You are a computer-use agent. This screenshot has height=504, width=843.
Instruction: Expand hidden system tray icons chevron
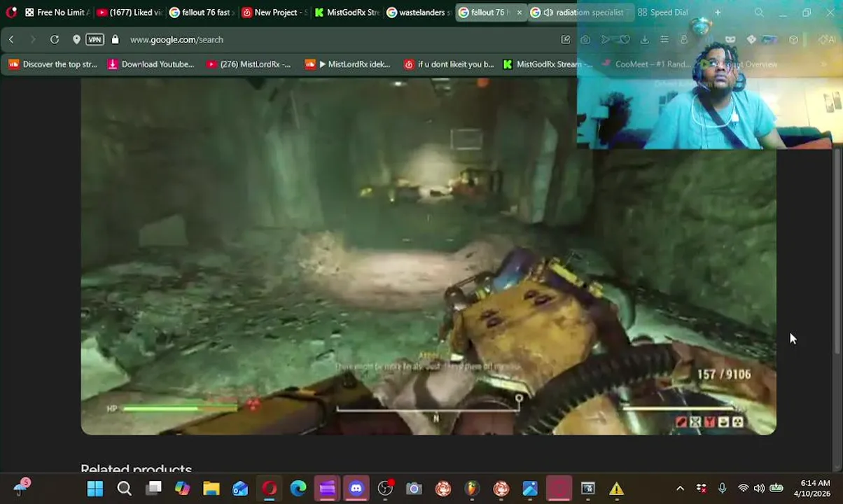click(680, 489)
